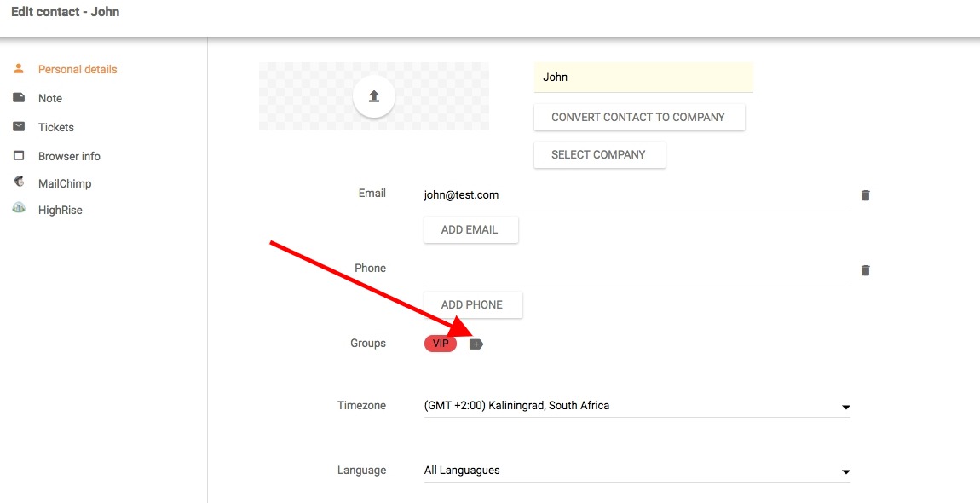
Task: Open the MailChimp section
Action: tap(65, 183)
